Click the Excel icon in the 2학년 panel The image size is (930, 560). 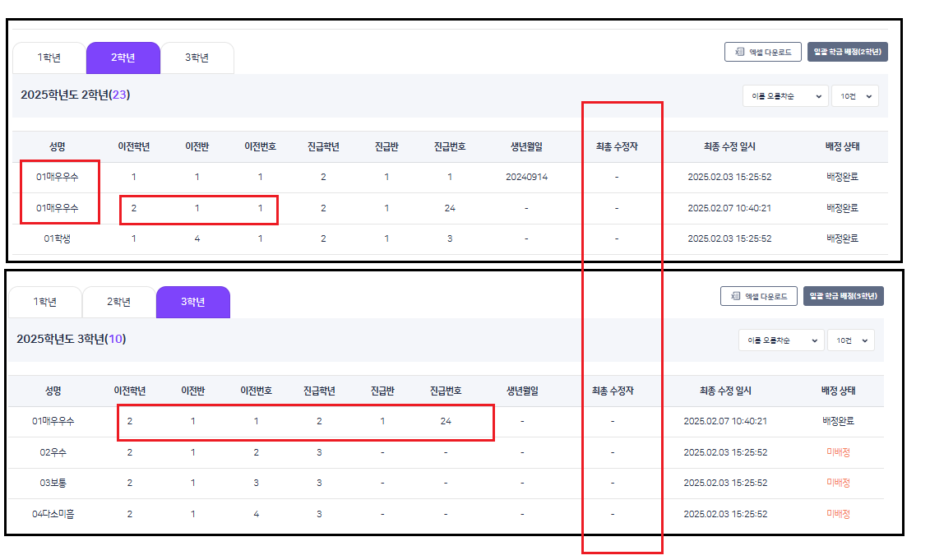[740, 53]
